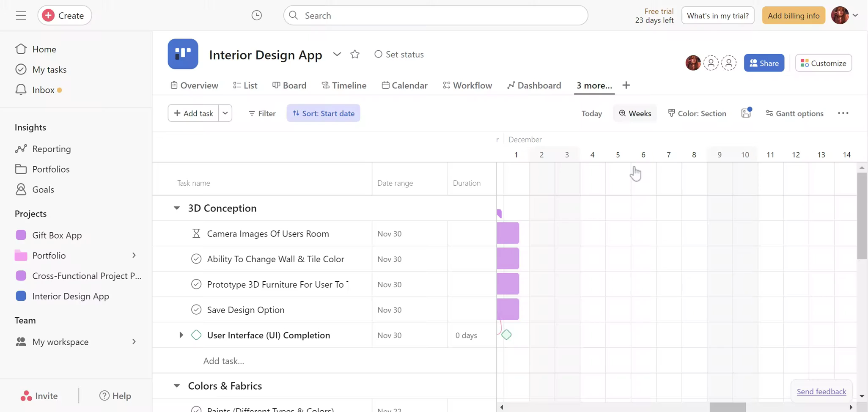
Task: Open Color: Section options
Action: click(697, 113)
